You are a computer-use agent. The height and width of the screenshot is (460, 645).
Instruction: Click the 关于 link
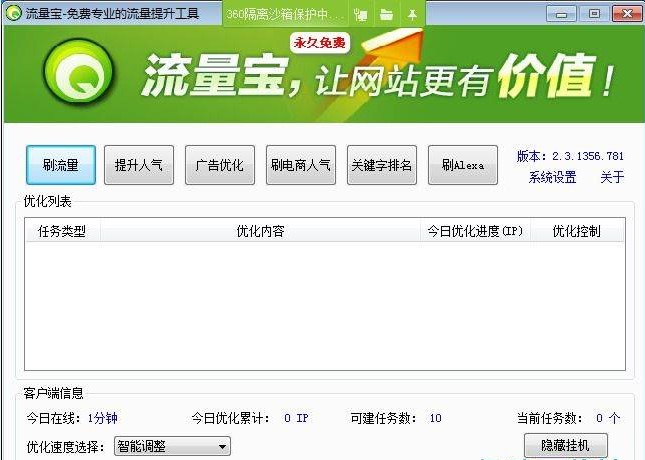click(612, 177)
